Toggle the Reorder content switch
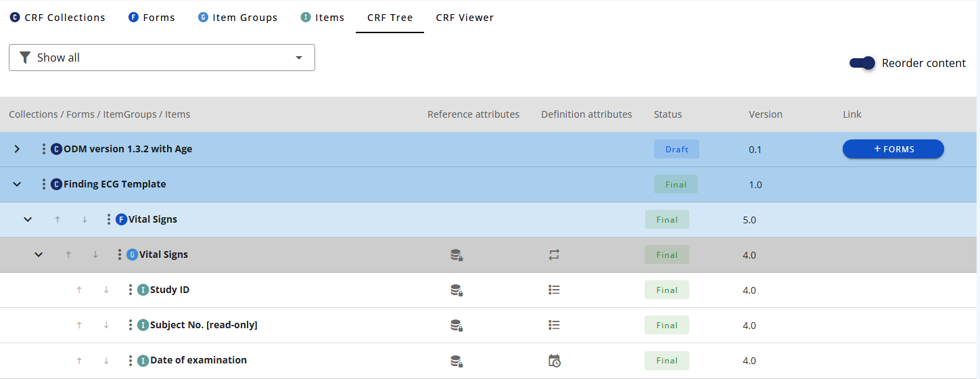Screen dimensions: 980x379 coord(862,63)
